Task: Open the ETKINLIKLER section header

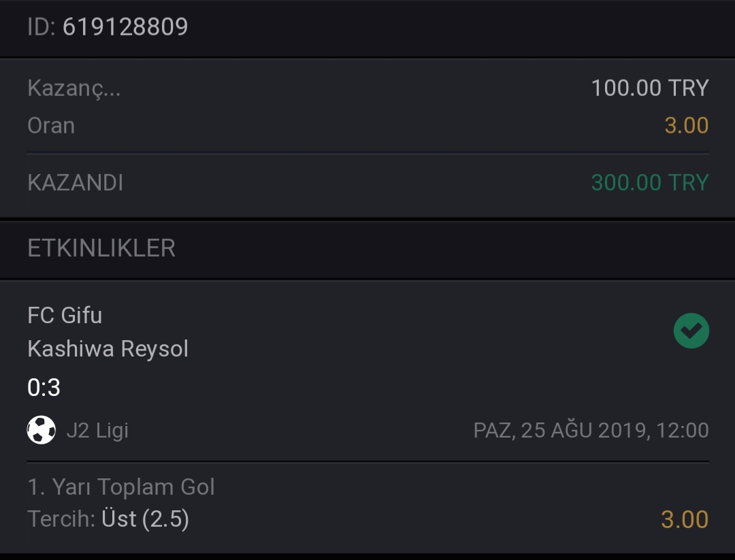Action: pyautogui.click(x=101, y=248)
